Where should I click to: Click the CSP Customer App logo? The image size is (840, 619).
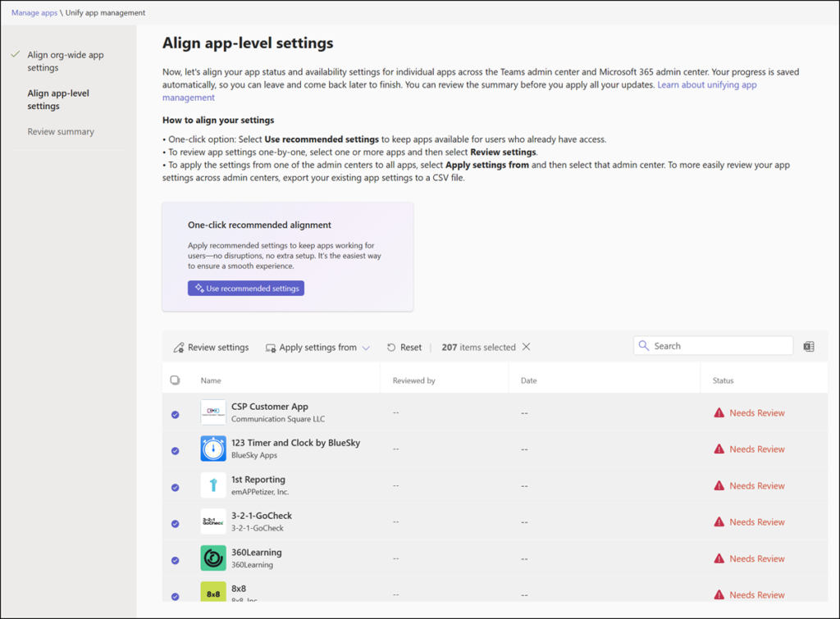[x=213, y=412]
